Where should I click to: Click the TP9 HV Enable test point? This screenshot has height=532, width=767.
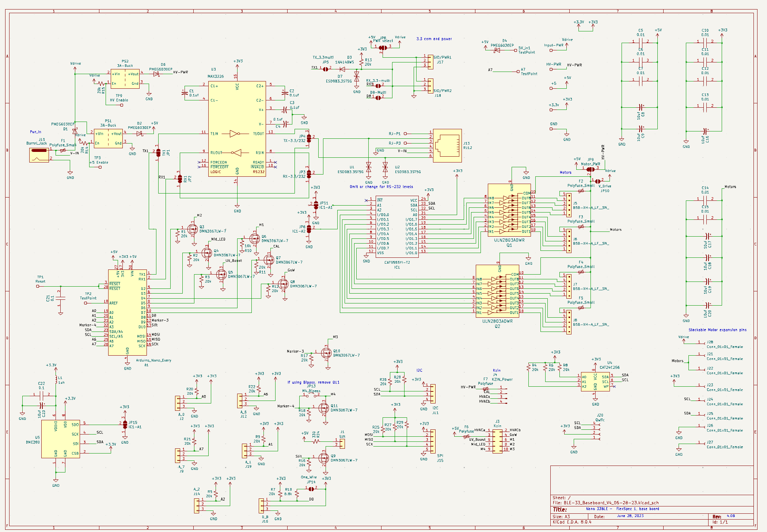click(x=122, y=105)
